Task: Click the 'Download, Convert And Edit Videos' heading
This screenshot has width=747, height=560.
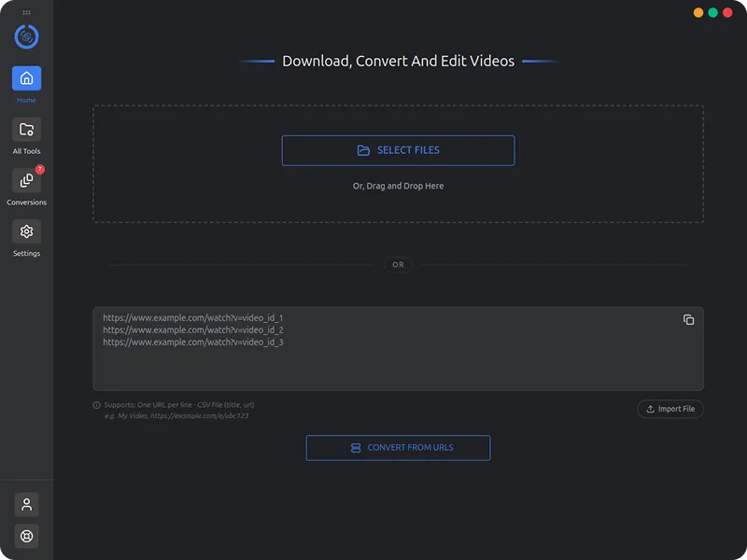Action: point(398,62)
